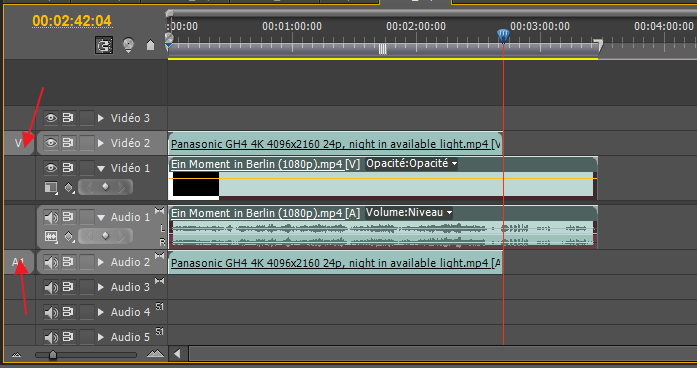
Task: Select the Panasonic GH4 clip on Vidéo 2
Action: pyautogui.click(x=335, y=144)
